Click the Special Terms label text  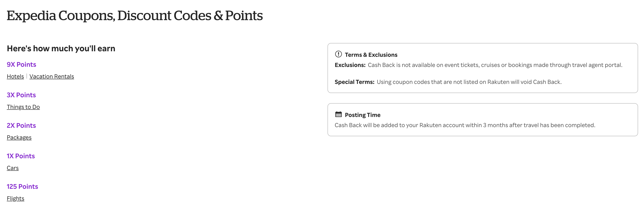[x=354, y=82]
